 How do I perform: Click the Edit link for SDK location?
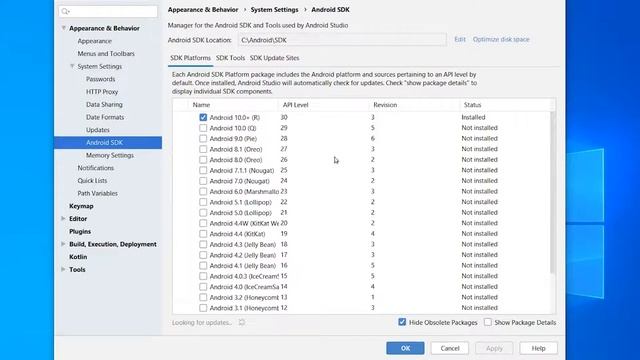460,40
